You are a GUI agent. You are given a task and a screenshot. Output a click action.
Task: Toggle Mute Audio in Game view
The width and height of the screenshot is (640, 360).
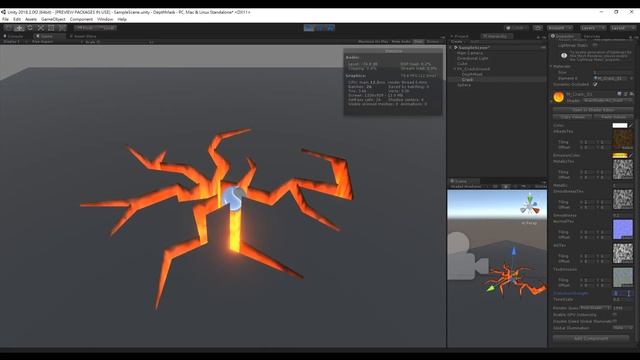pyautogui.click(x=401, y=42)
